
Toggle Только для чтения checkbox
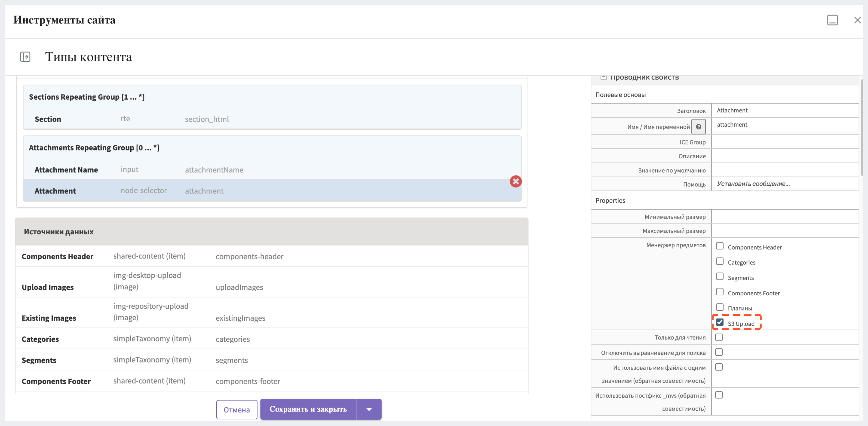(719, 337)
